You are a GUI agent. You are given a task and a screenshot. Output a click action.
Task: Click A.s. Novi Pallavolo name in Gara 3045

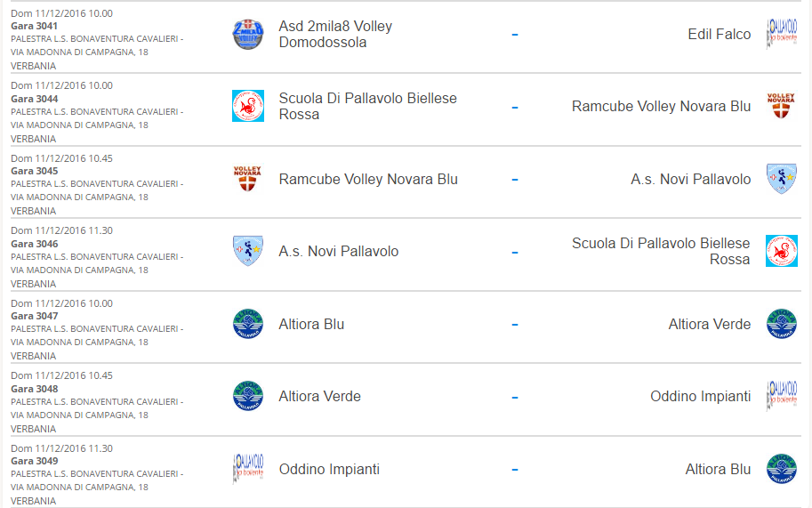click(691, 179)
